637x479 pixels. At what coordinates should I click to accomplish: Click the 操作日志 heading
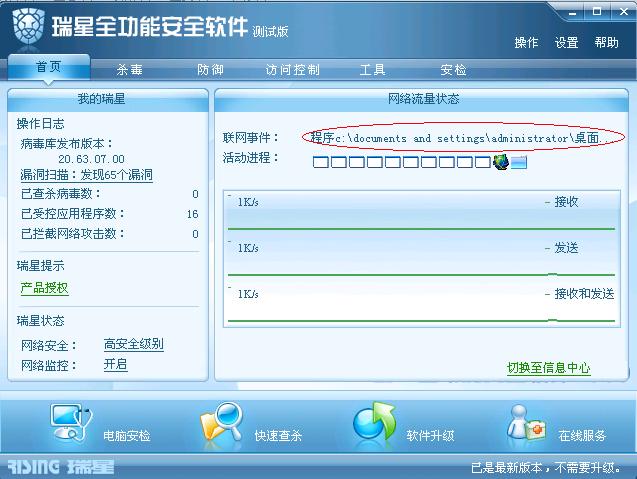[41, 124]
